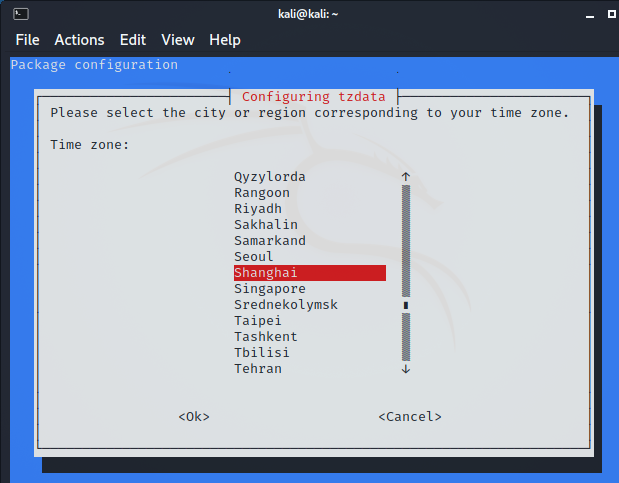The height and width of the screenshot is (483, 619).
Task: Select Riyadh time zone
Action: (x=310, y=209)
